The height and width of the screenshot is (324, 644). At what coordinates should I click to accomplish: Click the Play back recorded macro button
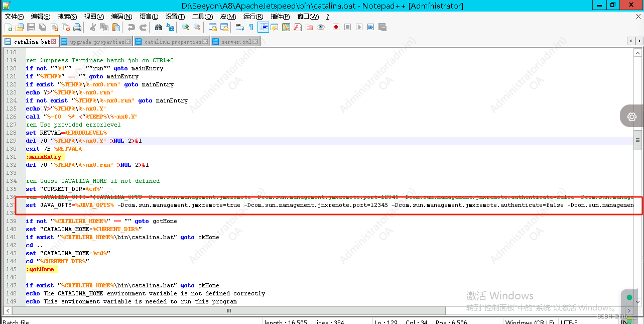(359, 27)
